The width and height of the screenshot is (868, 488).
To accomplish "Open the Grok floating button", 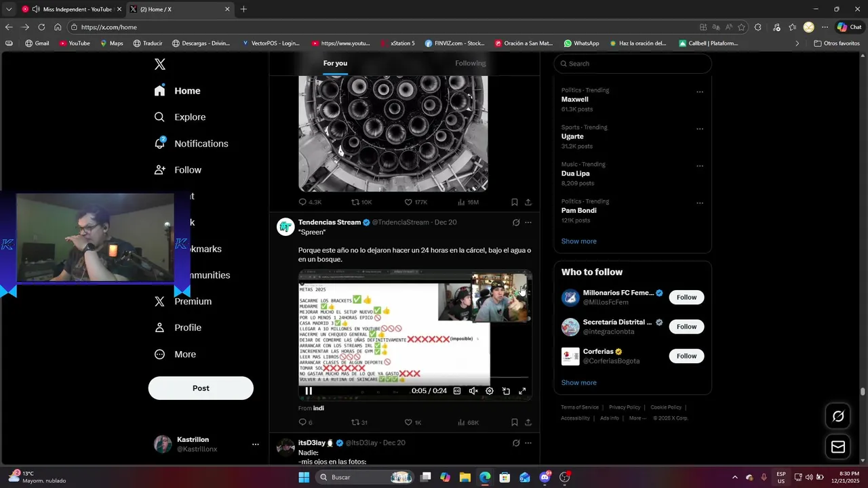I will [x=838, y=416].
